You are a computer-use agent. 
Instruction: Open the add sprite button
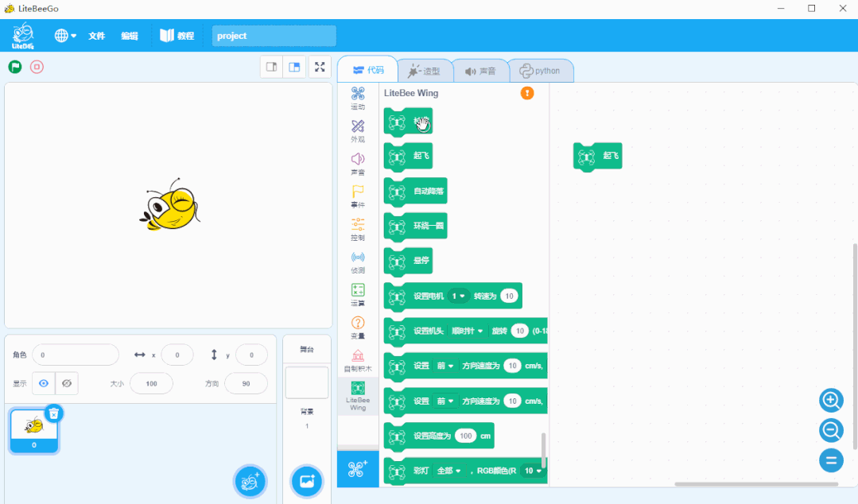250,482
